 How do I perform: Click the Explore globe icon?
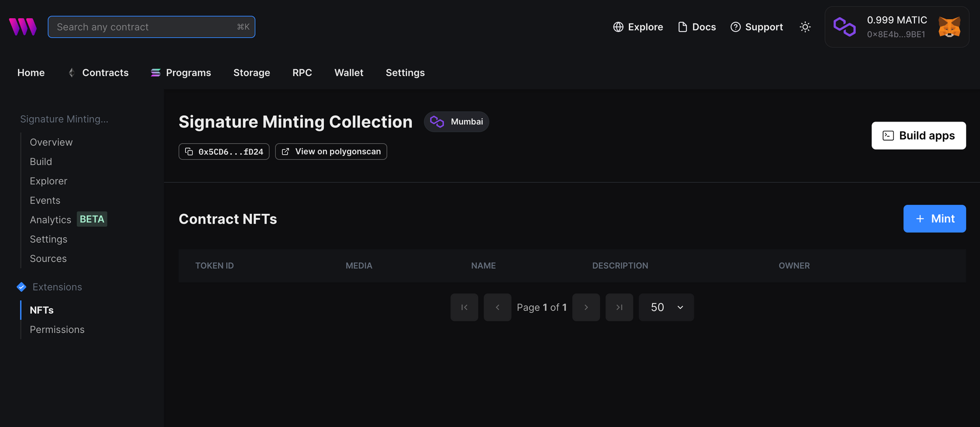618,27
